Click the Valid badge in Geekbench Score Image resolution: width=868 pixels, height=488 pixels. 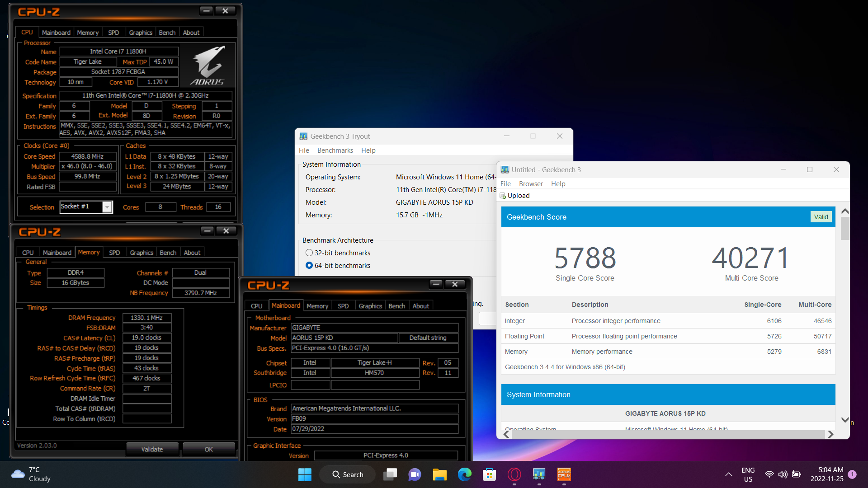click(x=821, y=217)
